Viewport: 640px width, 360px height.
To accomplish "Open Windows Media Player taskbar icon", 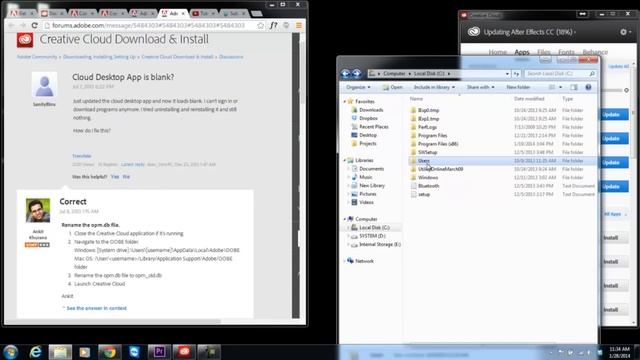I will [84, 352].
